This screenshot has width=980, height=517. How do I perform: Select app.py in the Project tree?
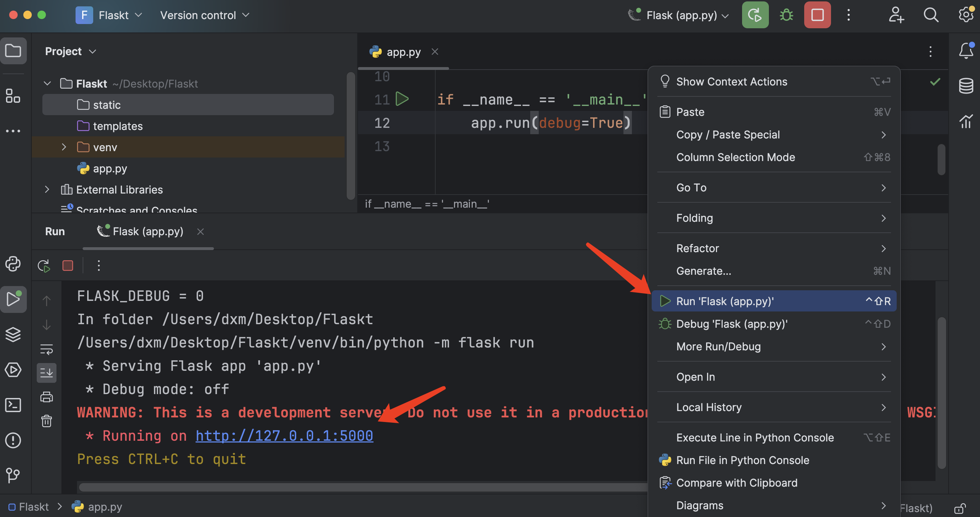[188, 168]
